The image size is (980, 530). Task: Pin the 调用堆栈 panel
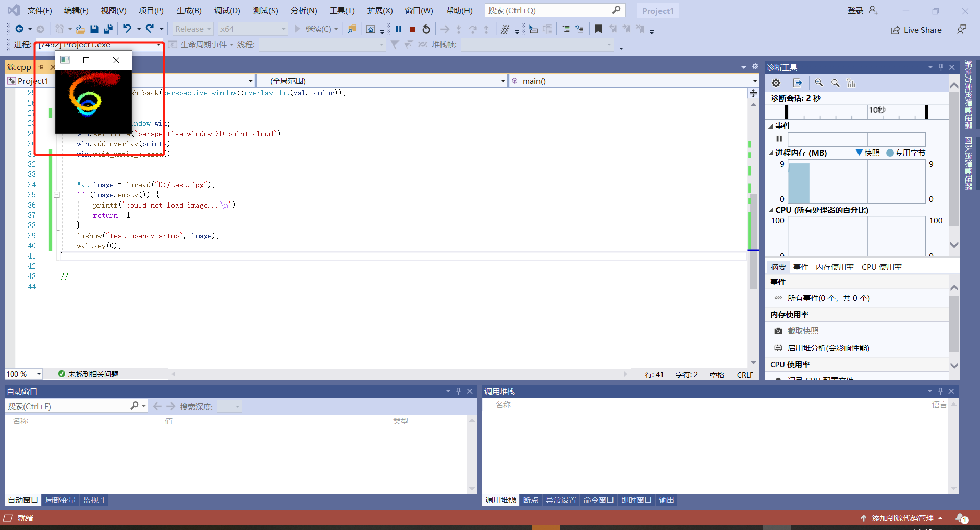(940, 391)
